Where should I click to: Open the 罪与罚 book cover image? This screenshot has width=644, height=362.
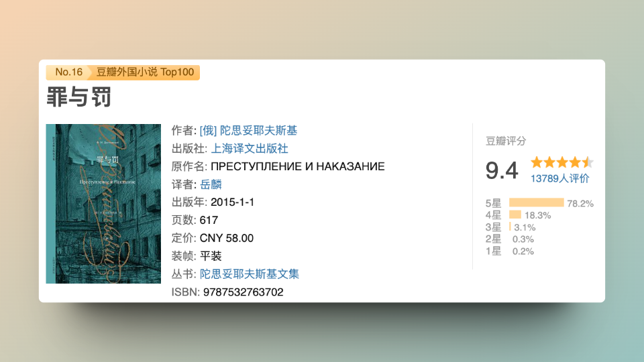click(103, 204)
